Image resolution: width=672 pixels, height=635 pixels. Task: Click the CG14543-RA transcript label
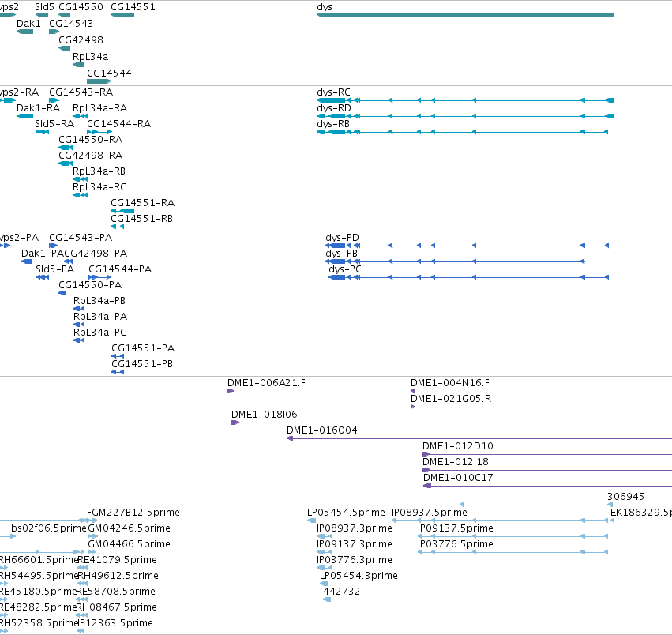click(x=81, y=92)
